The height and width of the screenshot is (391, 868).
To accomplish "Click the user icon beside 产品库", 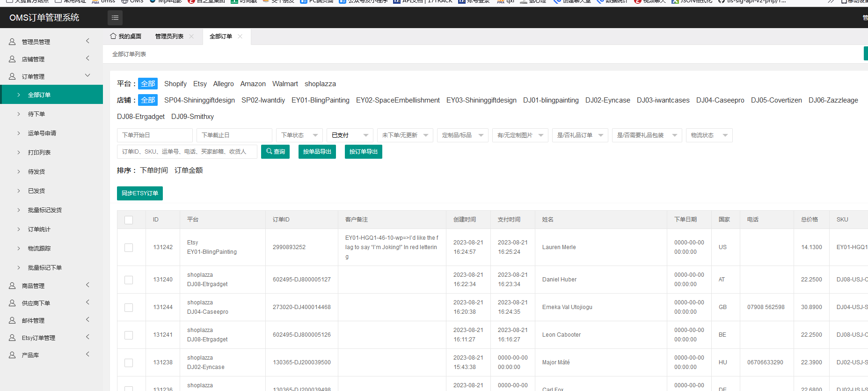I will (x=12, y=355).
